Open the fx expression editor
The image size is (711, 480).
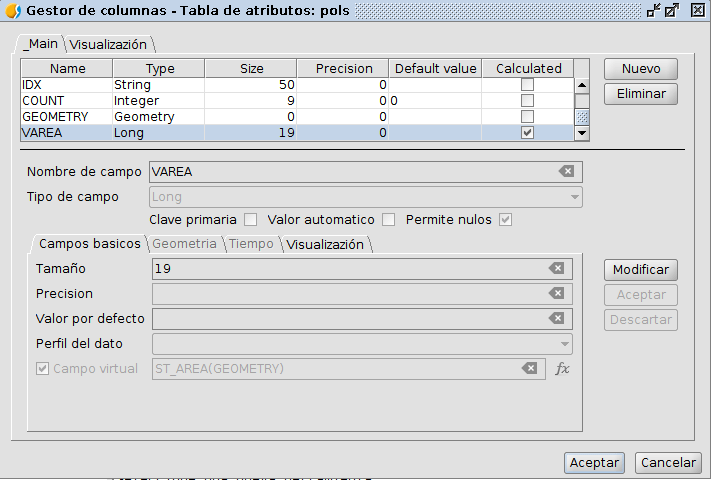point(562,369)
